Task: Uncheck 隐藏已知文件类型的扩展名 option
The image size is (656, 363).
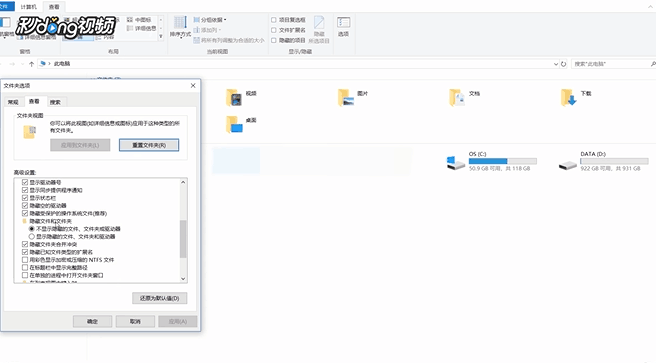Action: click(x=25, y=252)
